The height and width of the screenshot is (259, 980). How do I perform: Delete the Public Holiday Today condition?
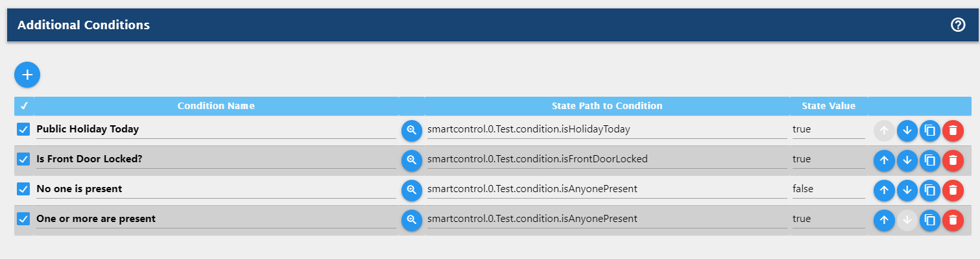click(x=953, y=130)
